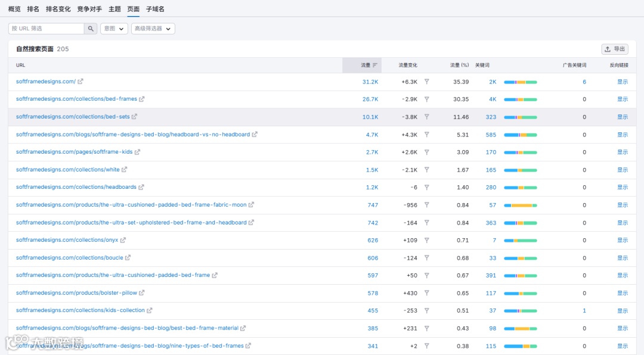Click the sort icon on 流量 column header

(x=375, y=66)
